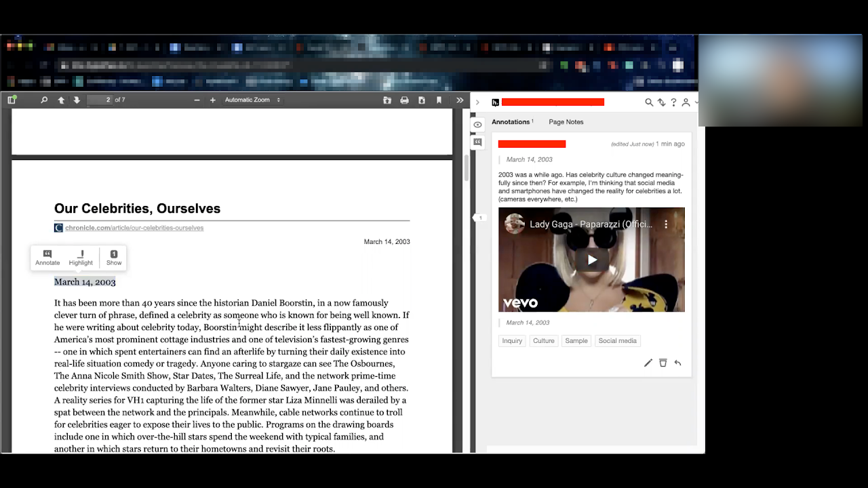The height and width of the screenshot is (488, 868).
Task: Download the PDF document
Action: tap(422, 100)
